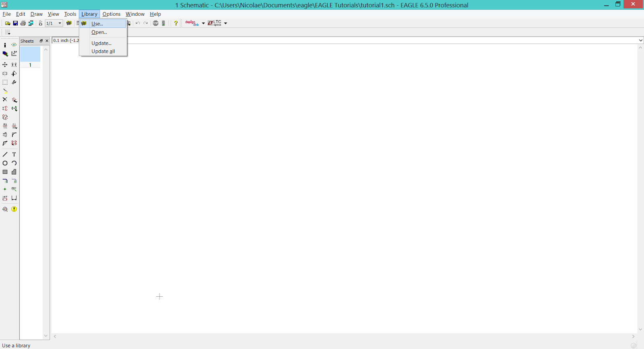Open the Display layers tool
Screen dimensions: 644x349
pos(5,54)
